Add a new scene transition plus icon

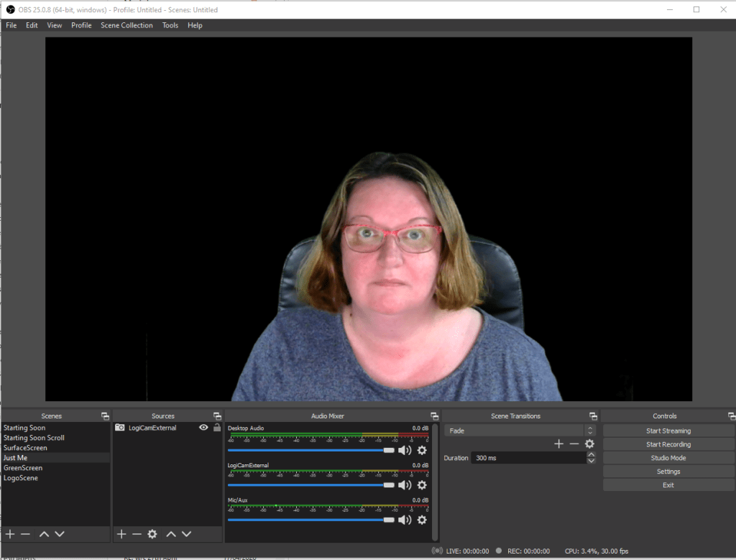(x=558, y=444)
